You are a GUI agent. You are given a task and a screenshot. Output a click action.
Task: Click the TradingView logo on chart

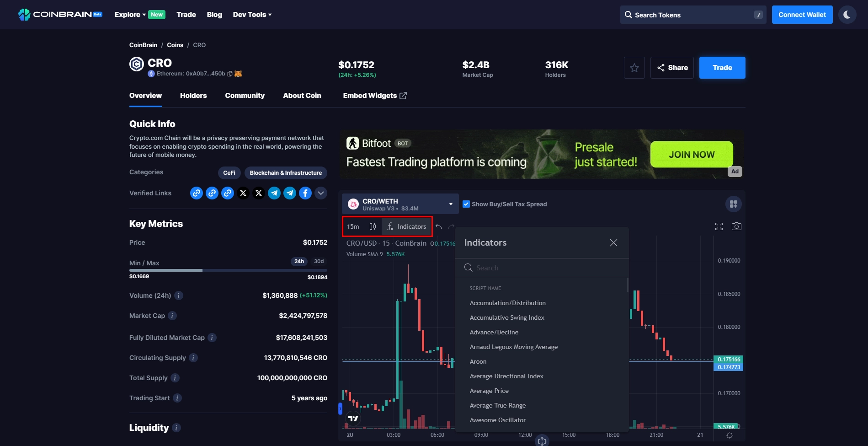pyautogui.click(x=353, y=419)
